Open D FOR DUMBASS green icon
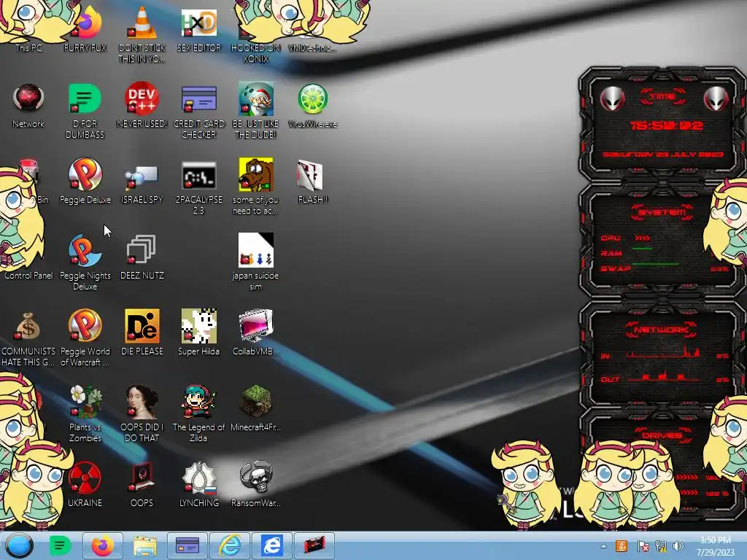 coord(85,99)
